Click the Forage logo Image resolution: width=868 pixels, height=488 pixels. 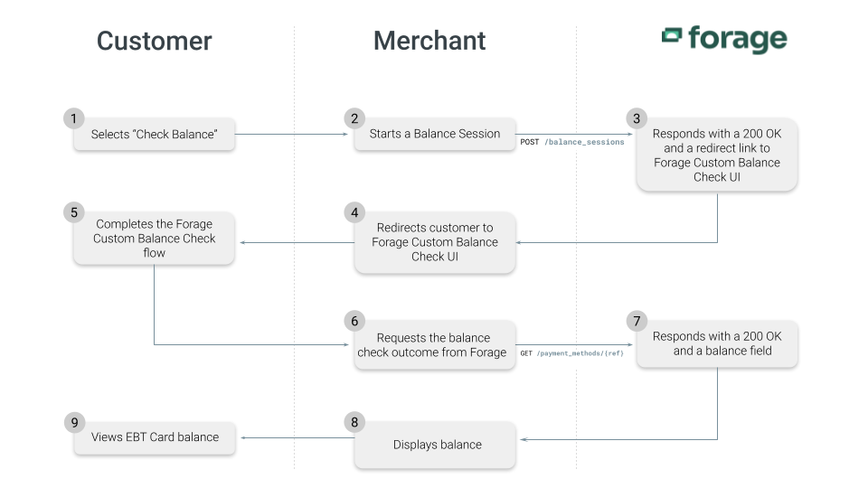(724, 39)
